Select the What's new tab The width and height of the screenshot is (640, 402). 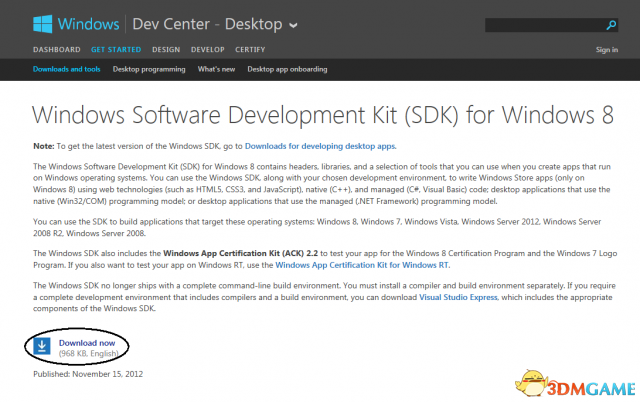pos(216,69)
